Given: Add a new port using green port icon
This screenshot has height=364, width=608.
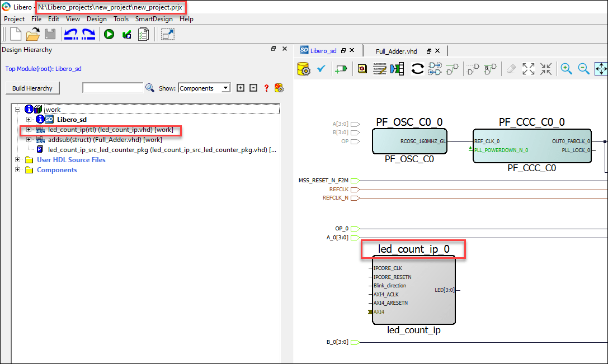Looking at the screenshot, I should click(341, 68).
